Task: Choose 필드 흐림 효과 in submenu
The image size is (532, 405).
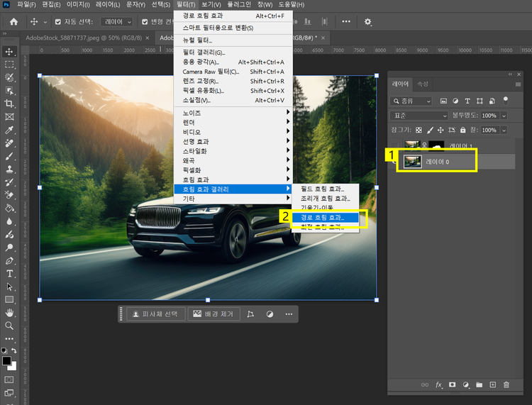Action: pos(325,189)
